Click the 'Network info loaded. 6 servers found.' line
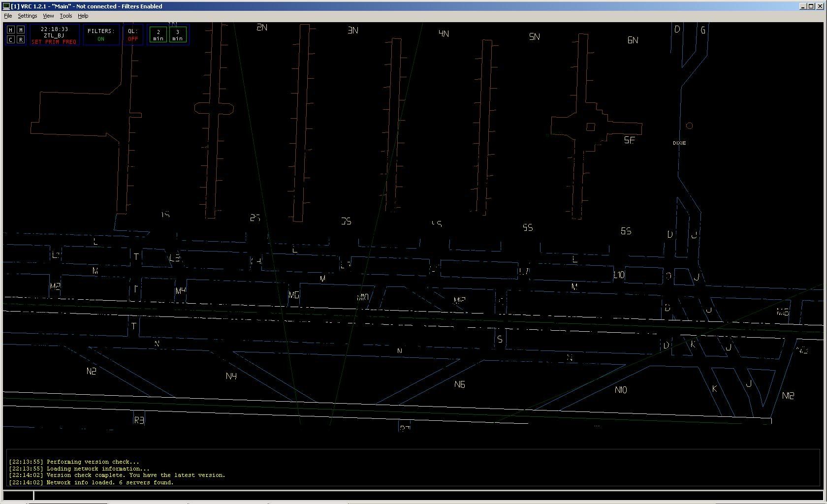This screenshot has height=504, width=827. click(x=92, y=482)
